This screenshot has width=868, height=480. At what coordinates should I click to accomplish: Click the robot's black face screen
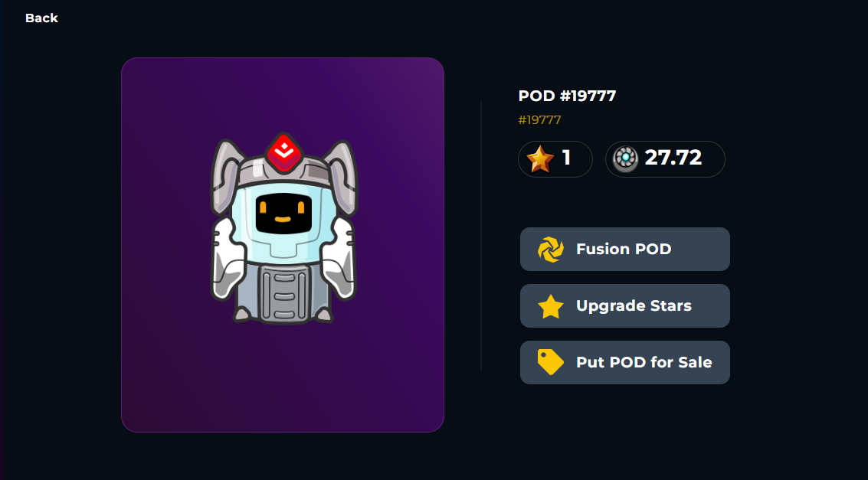tap(283, 214)
